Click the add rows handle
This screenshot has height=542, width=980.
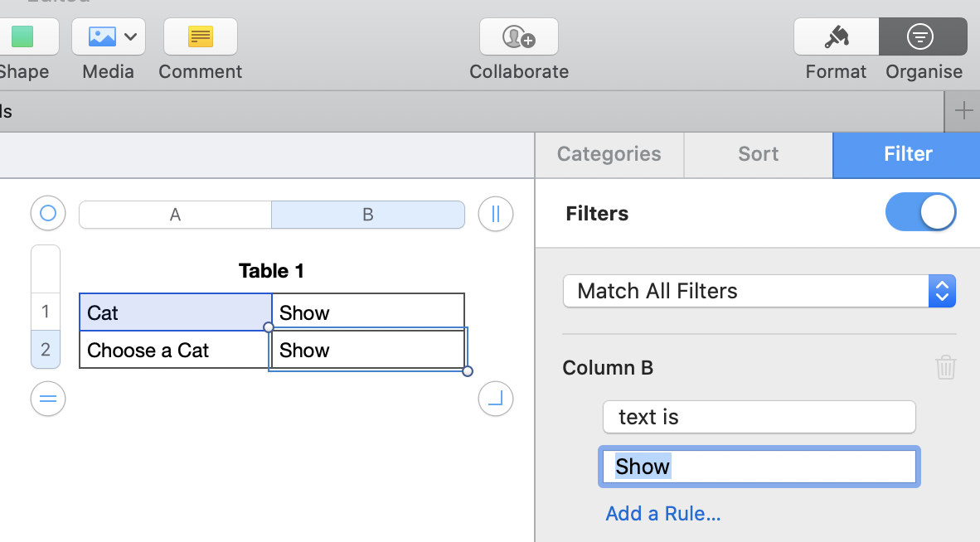(48, 399)
